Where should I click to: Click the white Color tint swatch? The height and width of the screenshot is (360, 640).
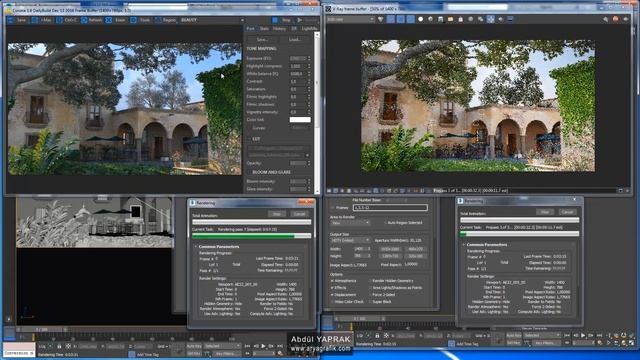point(300,120)
